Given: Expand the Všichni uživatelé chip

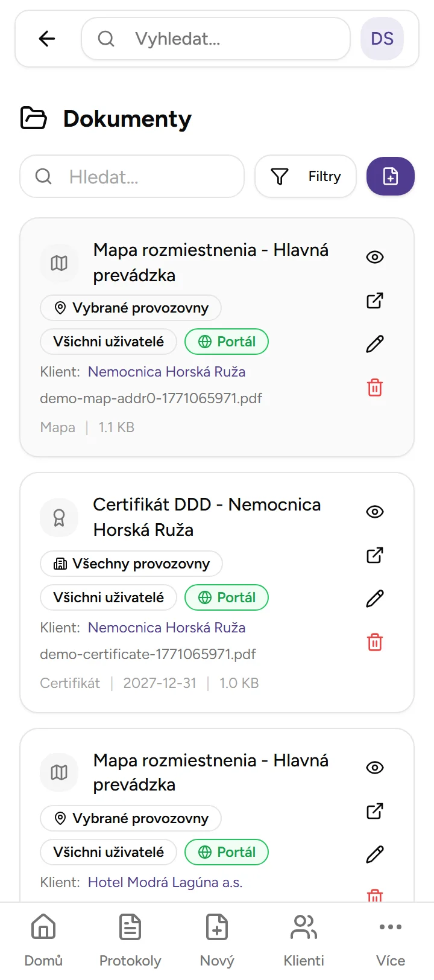Looking at the screenshot, I should (108, 342).
